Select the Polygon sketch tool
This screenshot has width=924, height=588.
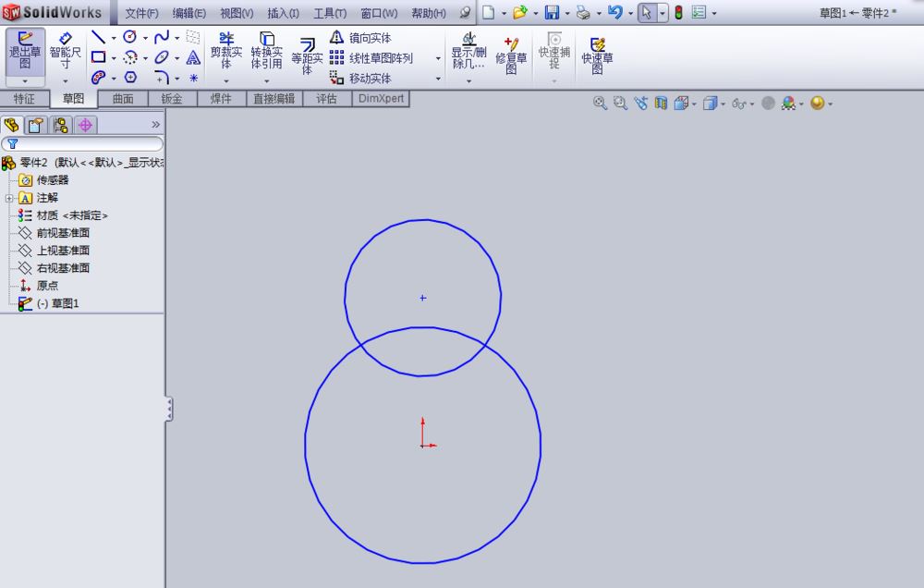click(x=131, y=78)
